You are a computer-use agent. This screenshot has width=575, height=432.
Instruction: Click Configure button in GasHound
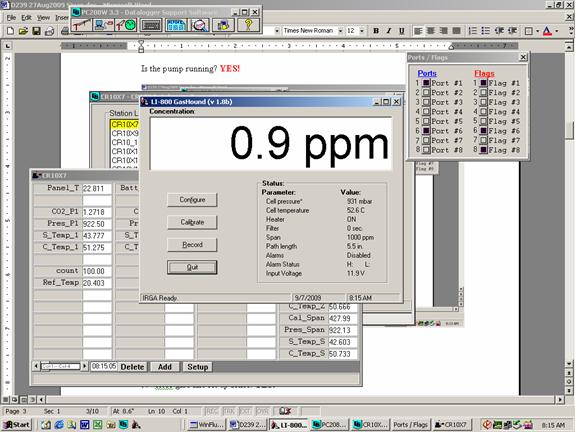192,200
